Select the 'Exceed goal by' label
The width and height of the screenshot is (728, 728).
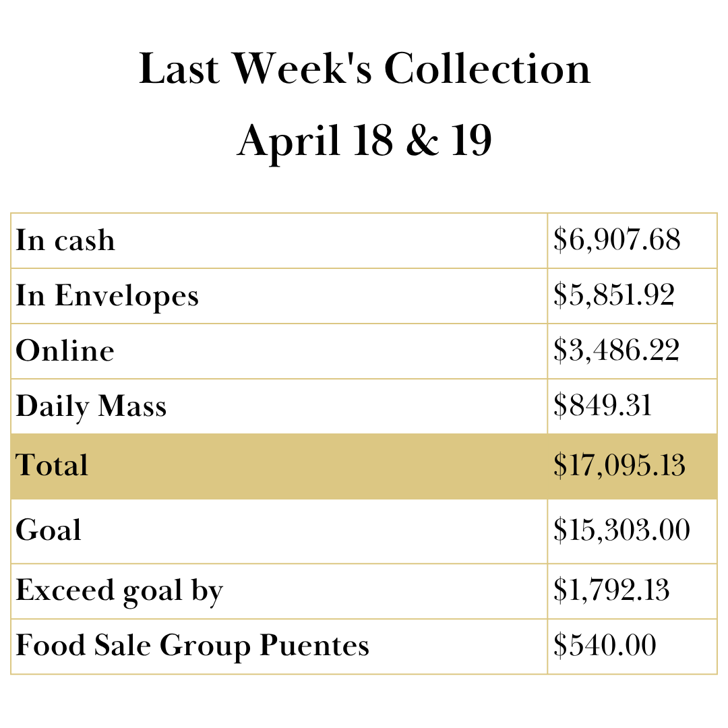(119, 590)
